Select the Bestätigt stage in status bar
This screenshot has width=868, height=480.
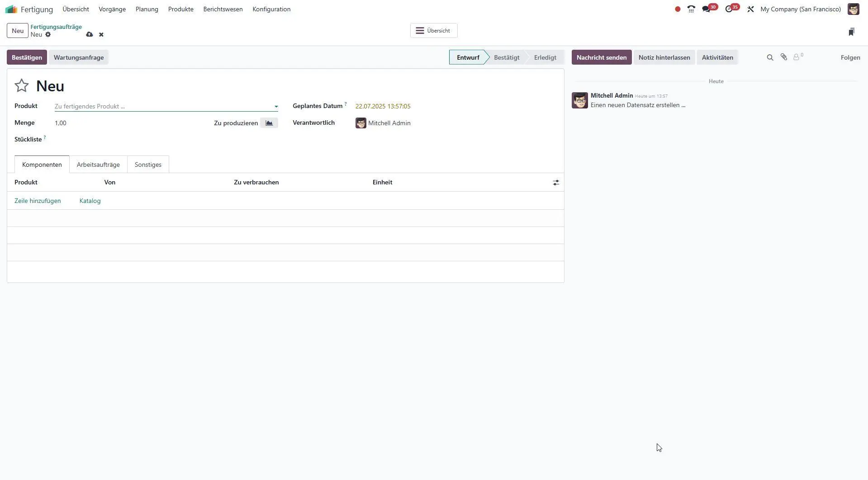click(506, 57)
